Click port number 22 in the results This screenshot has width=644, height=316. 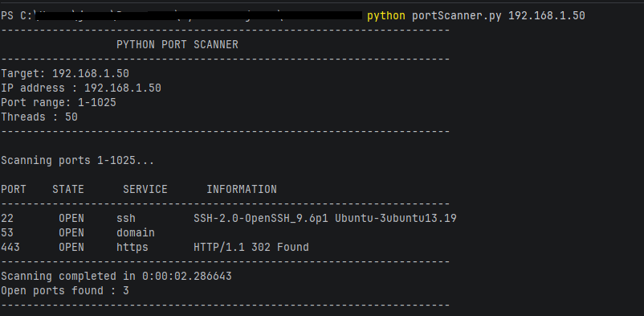click(7, 219)
